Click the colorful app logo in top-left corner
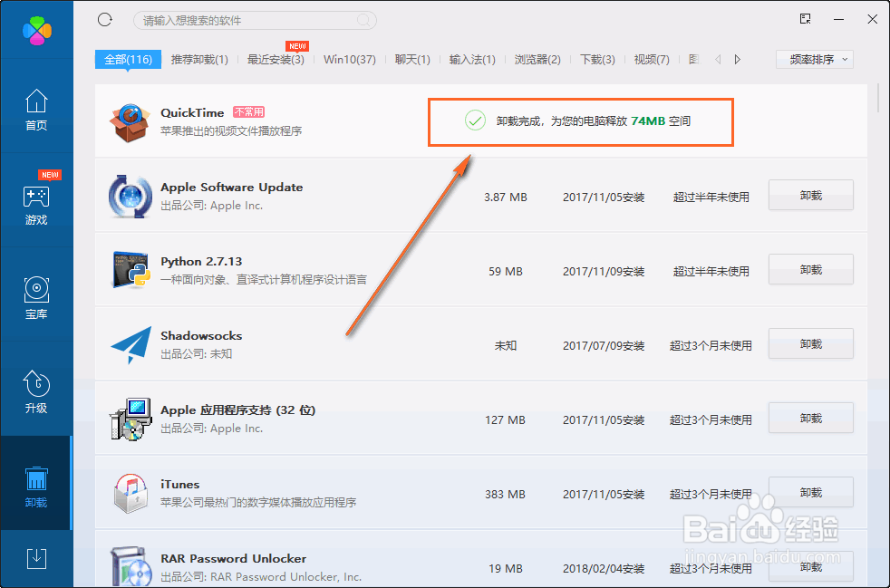Screen dimensions: 890x588 [x=35, y=30]
